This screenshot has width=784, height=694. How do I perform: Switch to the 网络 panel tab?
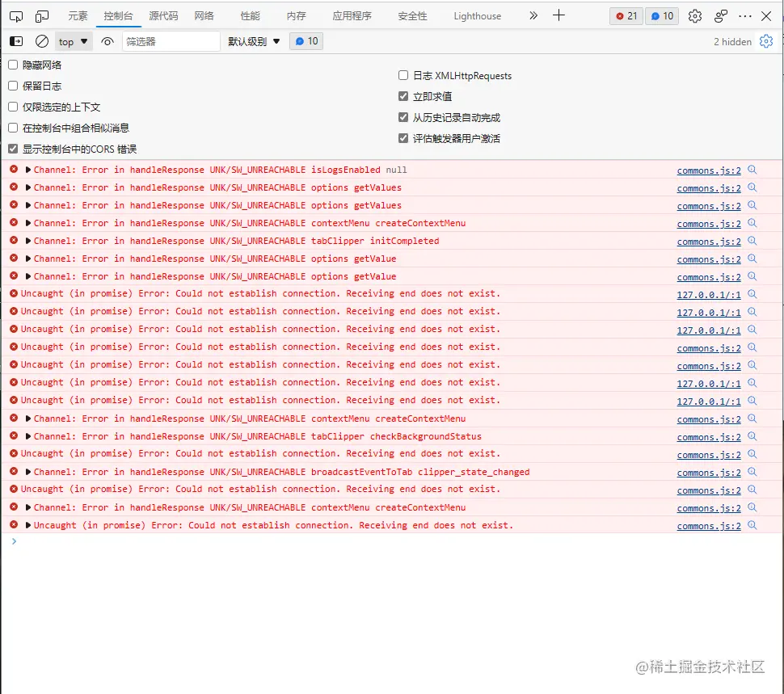point(206,15)
